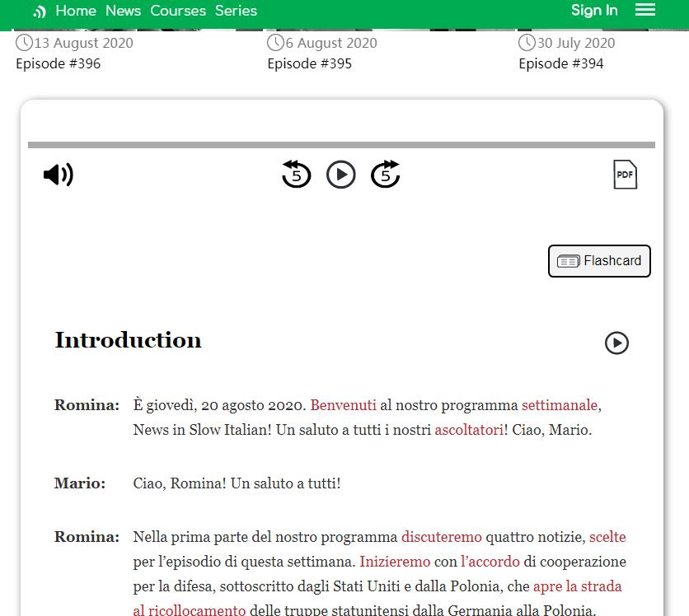Click the highlighted word "Inizieremo"
Screen dimensions: 689x616
click(x=395, y=561)
